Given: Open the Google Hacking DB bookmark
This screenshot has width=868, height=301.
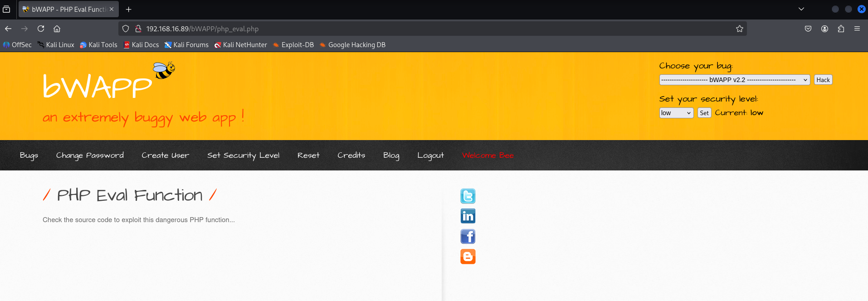Looking at the screenshot, I should pyautogui.click(x=352, y=45).
